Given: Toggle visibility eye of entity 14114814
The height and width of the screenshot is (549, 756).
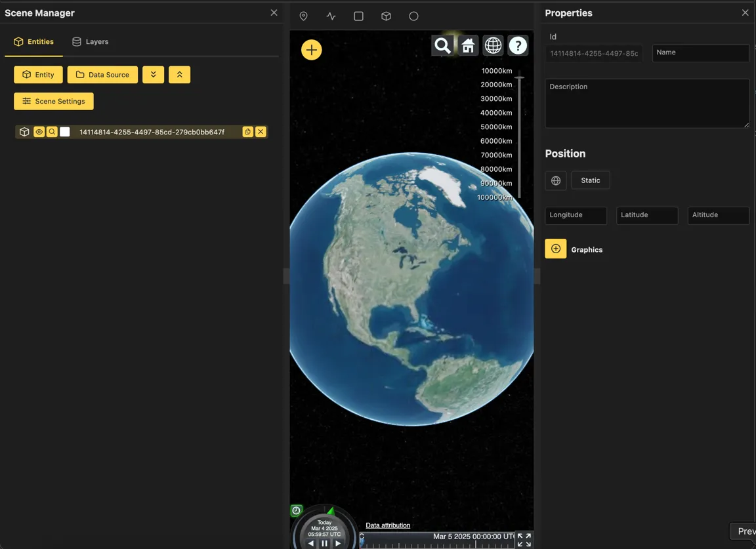Looking at the screenshot, I should (x=39, y=132).
